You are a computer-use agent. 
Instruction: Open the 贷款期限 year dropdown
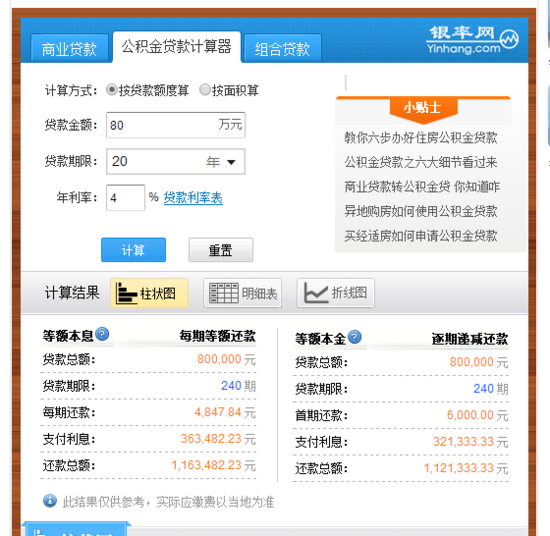point(175,161)
